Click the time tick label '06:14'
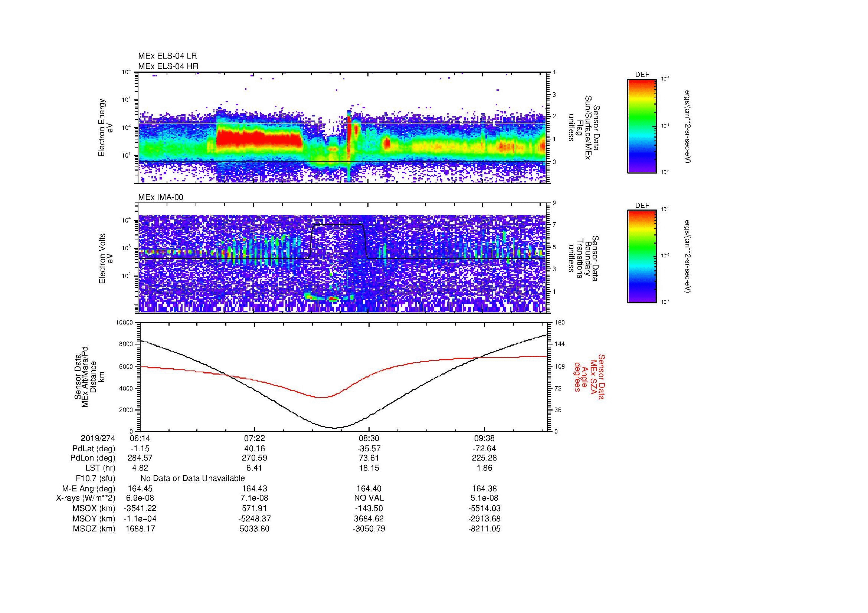The height and width of the screenshot is (613, 868). (x=140, y=438)
